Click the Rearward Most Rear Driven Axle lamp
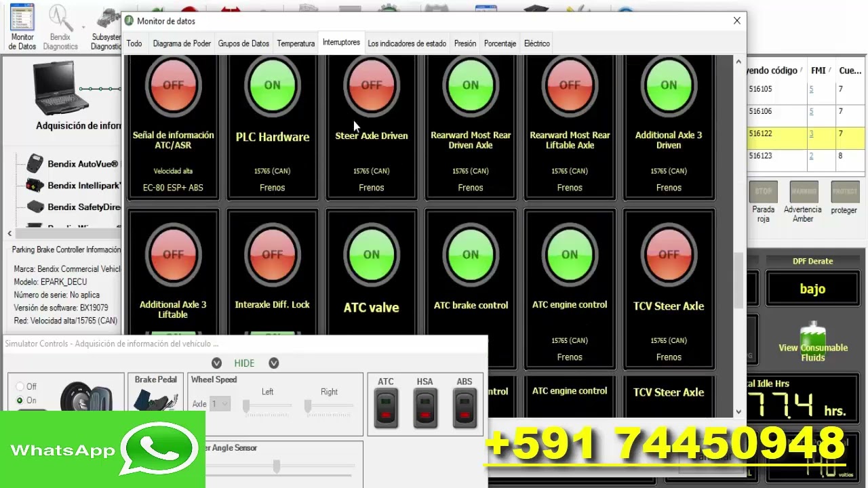This screenshot has height=488, width=868. 471,85
